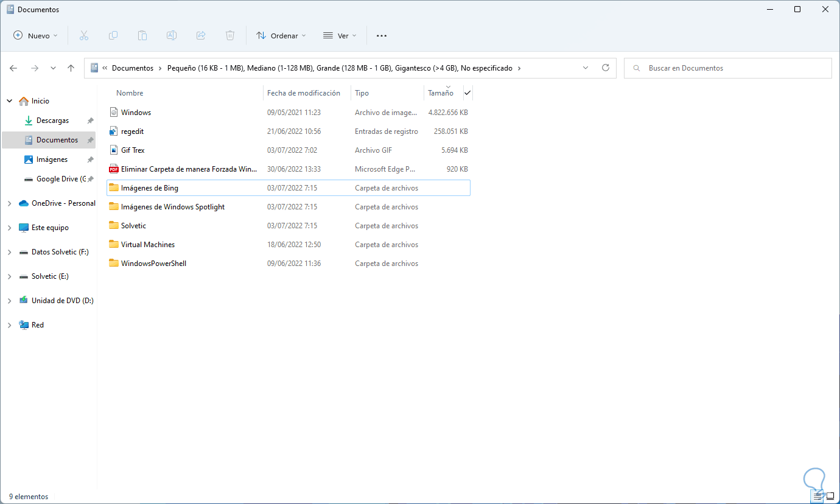Click the regedit registry file icon
The width and height of the screenshot is (840, 504).
pos(113,131)
